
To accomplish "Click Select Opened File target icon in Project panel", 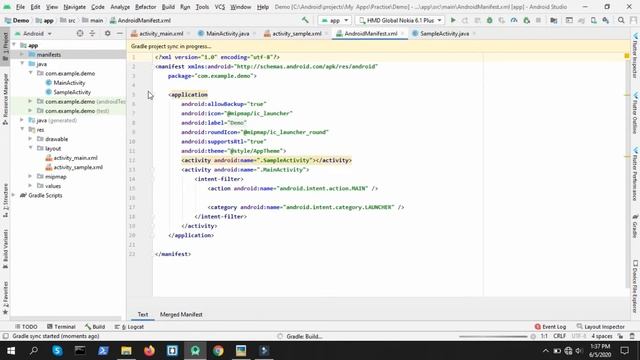I will 80,33.
